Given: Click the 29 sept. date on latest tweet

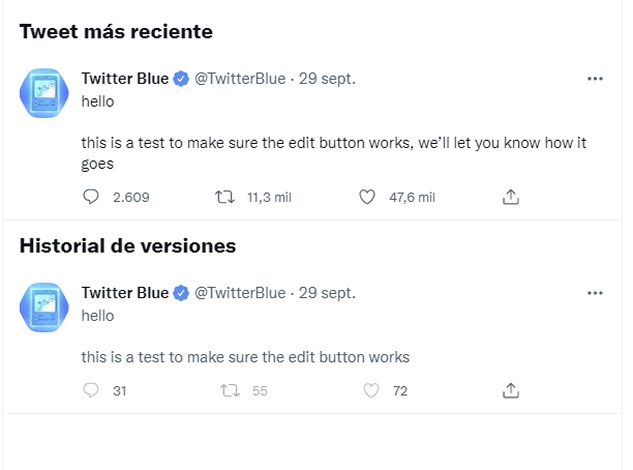Looking at the screenshot, I should pyautogui.click(x=327, y=78).
